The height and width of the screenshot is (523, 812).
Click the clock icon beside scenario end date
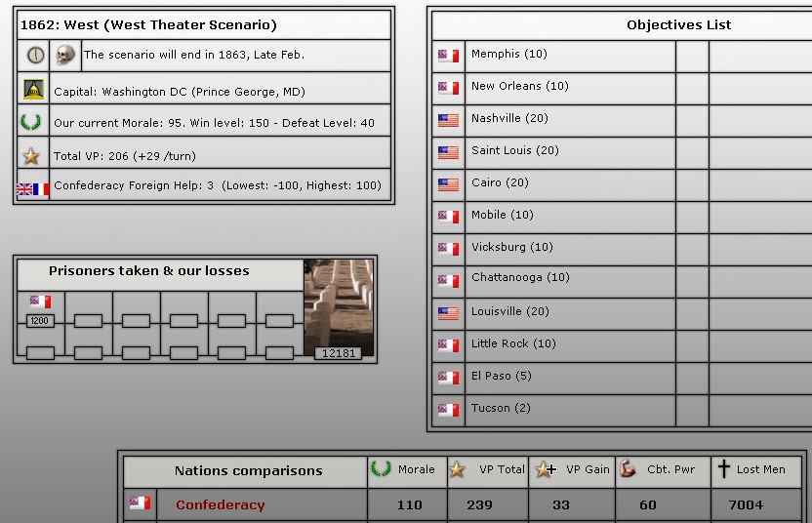coord(35,55)
